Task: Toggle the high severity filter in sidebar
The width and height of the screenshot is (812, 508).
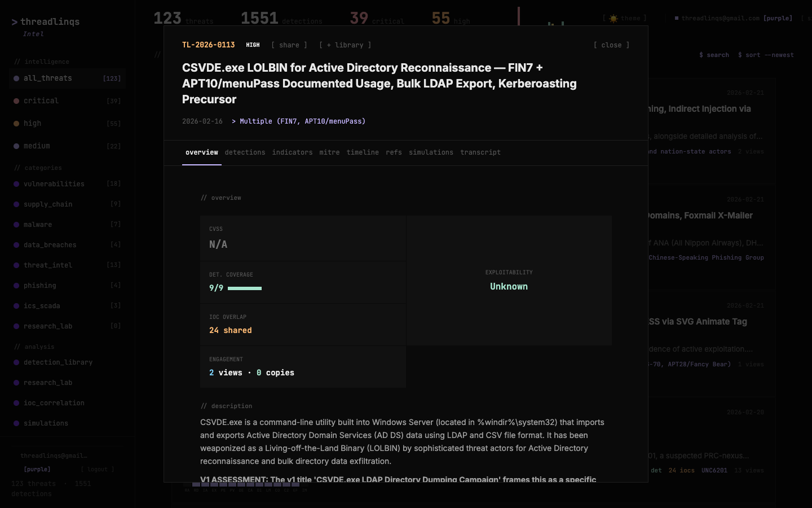Action: pos(32,123)
